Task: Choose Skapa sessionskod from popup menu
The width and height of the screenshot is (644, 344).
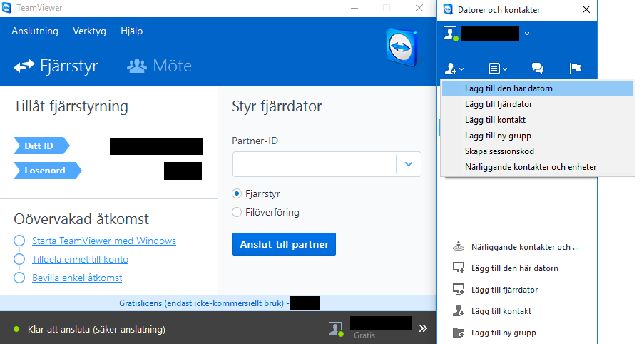Action: point(538,151)
